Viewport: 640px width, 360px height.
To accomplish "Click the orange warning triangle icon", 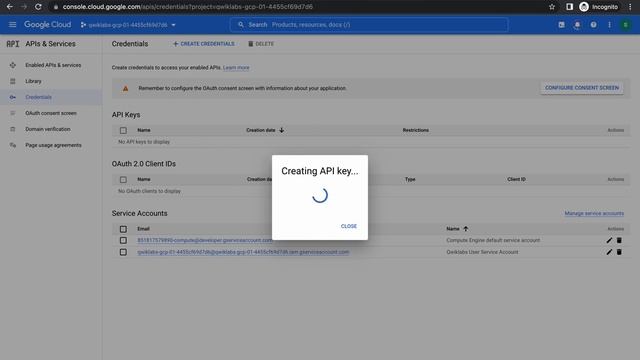I will pos(125,88).
